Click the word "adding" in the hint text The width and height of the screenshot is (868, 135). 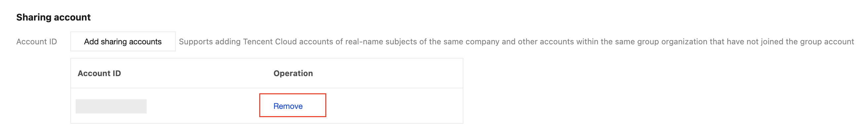point(228,41)
